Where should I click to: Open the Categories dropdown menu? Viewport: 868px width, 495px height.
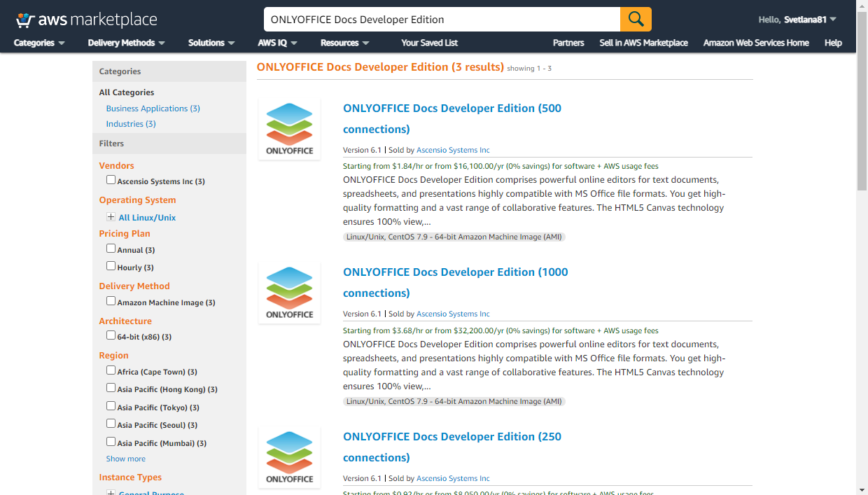tap(39, 43)
